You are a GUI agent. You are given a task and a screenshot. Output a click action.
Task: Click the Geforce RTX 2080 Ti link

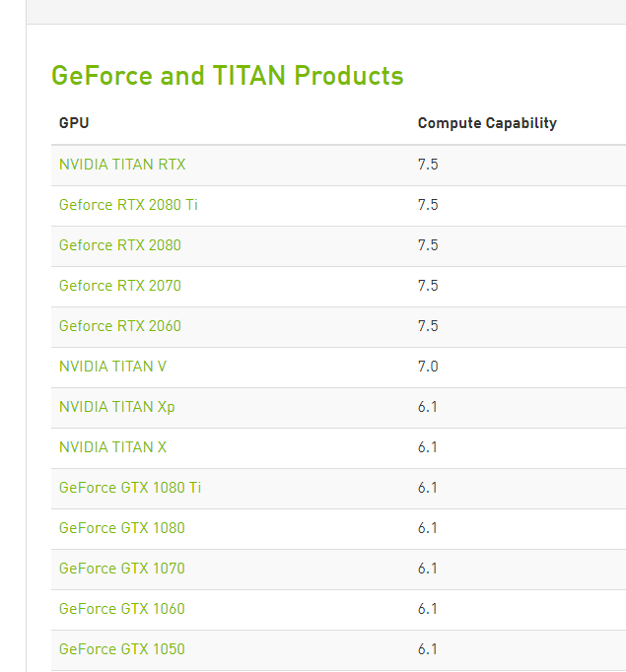tap(128, 205)
